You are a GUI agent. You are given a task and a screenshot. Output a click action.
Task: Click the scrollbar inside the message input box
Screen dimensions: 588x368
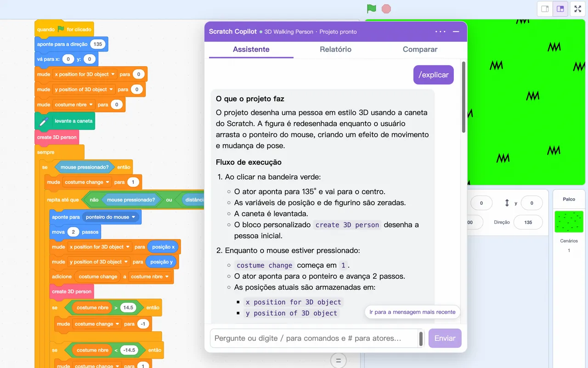pos(421,339)
